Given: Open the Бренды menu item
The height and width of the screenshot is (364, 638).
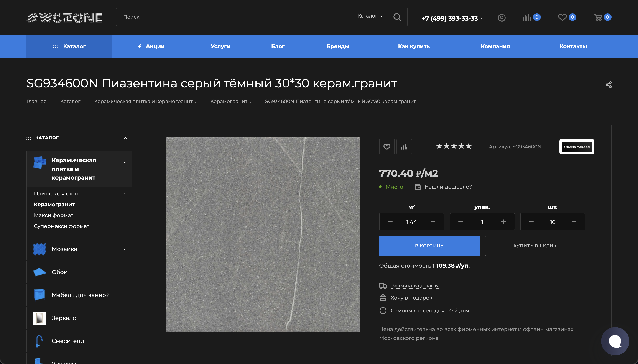Looking at the screenshot, I should tap(338, 46).
